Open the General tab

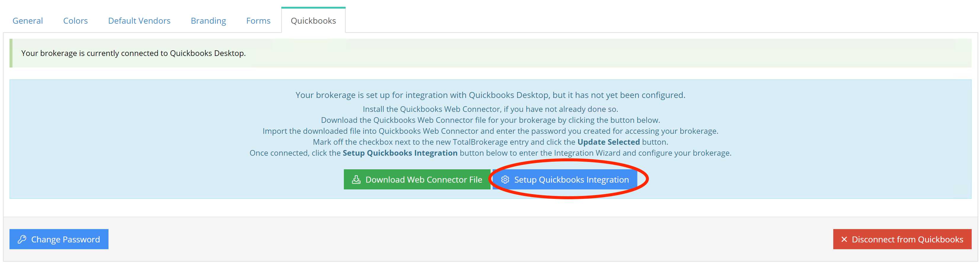coord(27,21)
